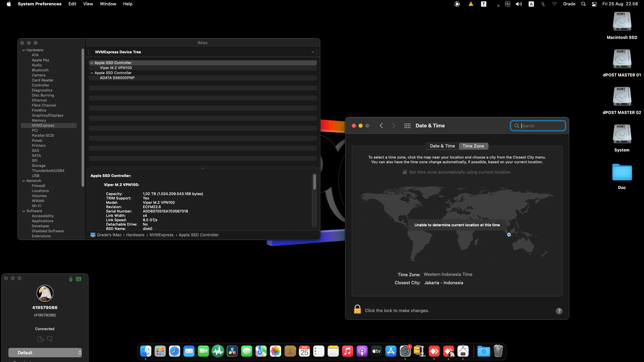Open the App Store from the Dock
The height and width of the screenshot is (362, 644).
[x=391, y=351]
